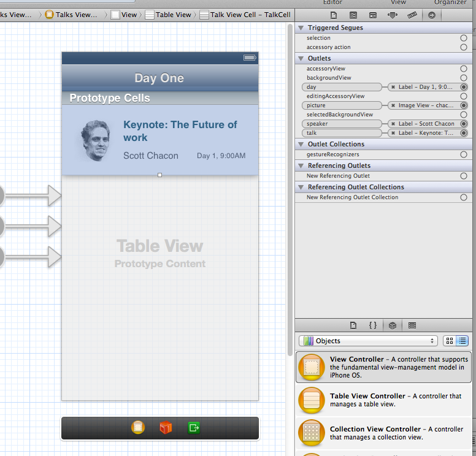Open the Connections inspector arrow tab
This screenshot has width=476, height=456.
[432, 15]
